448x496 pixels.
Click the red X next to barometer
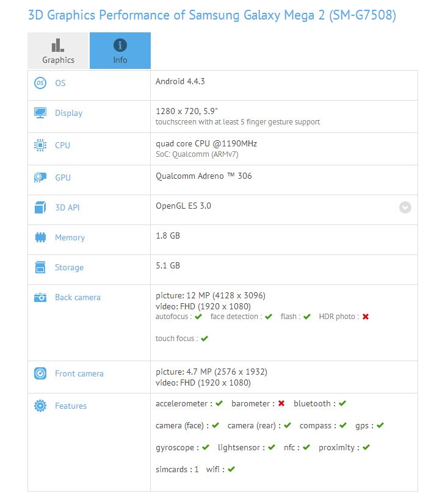point(281,403)
